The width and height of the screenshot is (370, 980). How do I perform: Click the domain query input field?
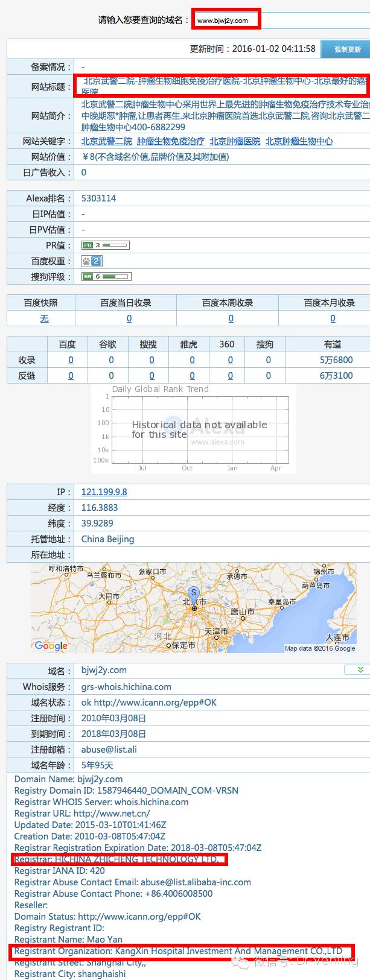[226, 20]
